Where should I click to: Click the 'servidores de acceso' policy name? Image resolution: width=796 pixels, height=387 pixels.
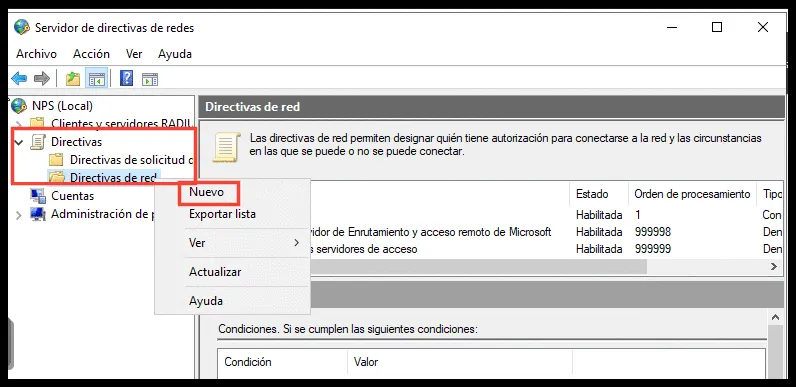click(x=367, y=249)
